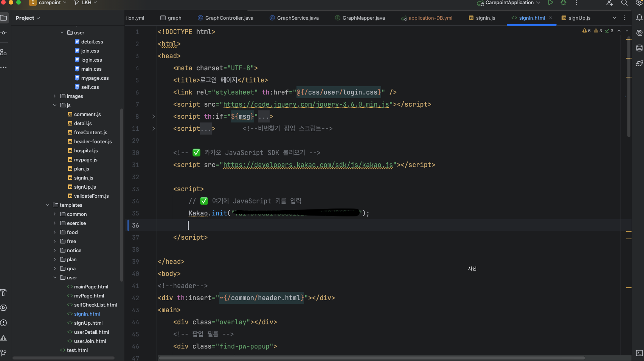Jump to next highlighted problem
644x361 pixels.
(x=627, y=31)
